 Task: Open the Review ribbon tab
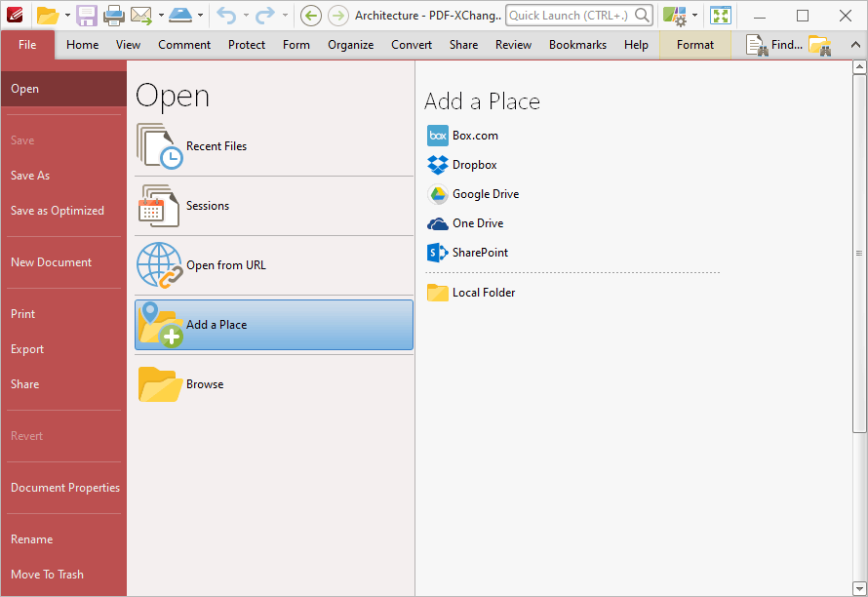513,45
